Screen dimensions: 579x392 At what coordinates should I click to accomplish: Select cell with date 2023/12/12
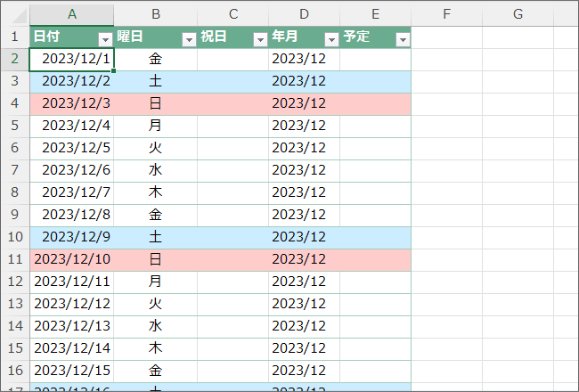tap(71, 304)
